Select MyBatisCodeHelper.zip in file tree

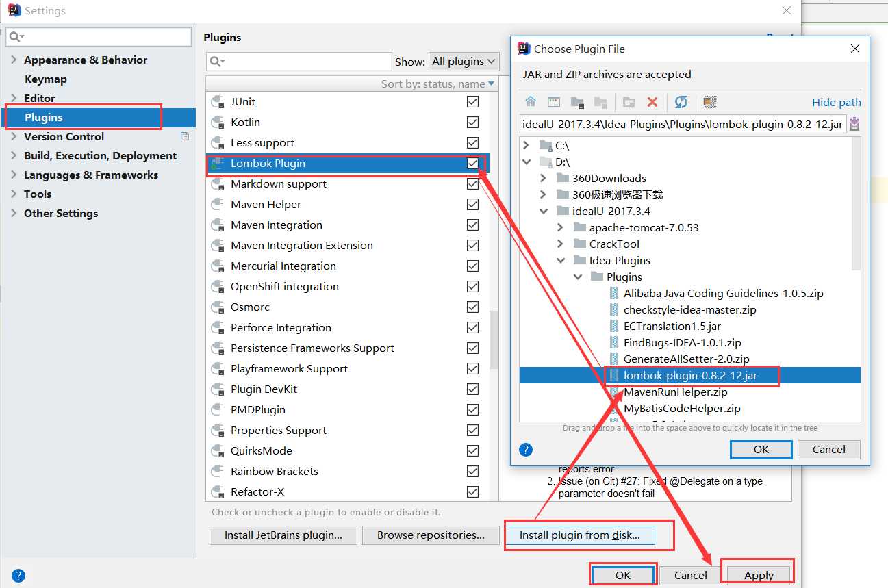pyautogui.click(x=682, y=408)
